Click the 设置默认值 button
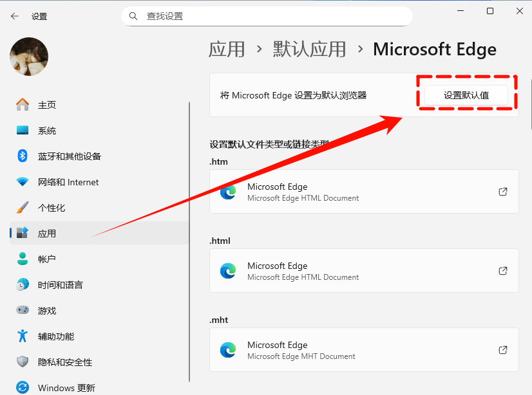 466,95
